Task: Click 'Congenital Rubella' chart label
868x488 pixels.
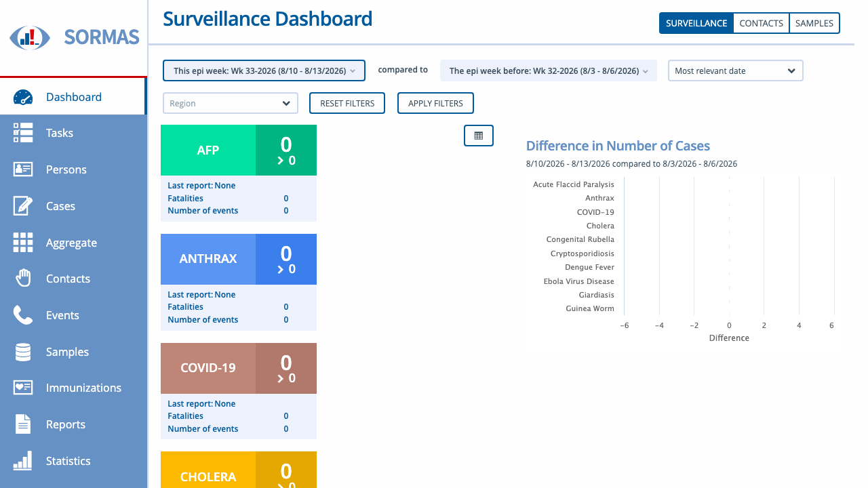Action: tap(580, 239)
